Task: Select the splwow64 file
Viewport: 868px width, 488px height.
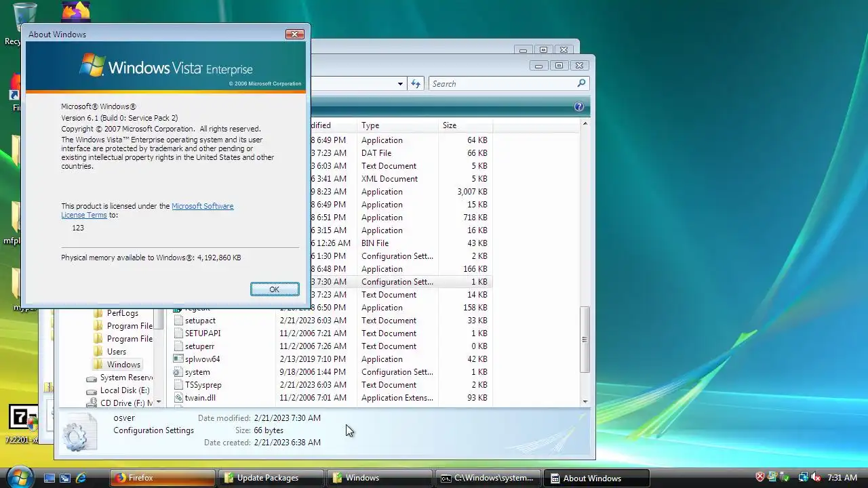Action: 202,359
